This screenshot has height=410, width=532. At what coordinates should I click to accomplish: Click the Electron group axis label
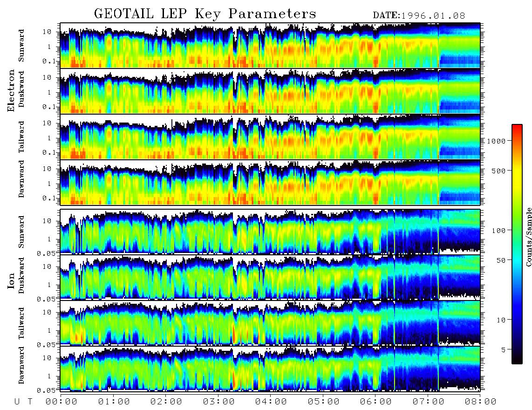(x=11, y=90)
